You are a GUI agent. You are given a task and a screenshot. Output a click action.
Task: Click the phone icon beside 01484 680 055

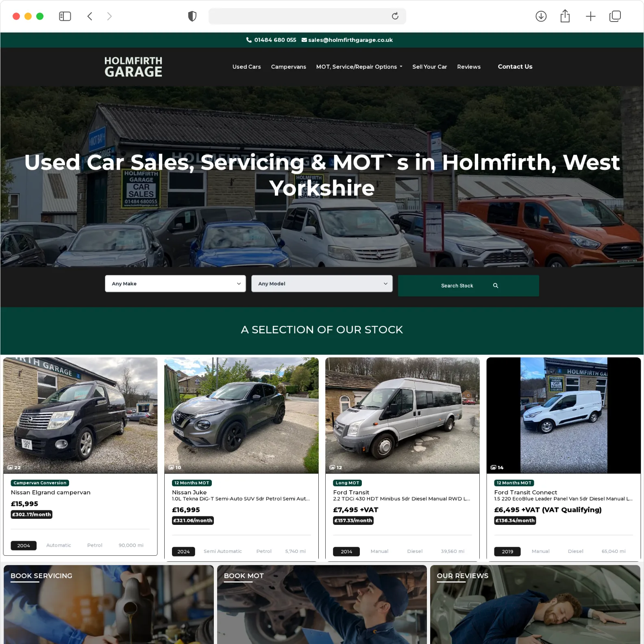point(249,40)
